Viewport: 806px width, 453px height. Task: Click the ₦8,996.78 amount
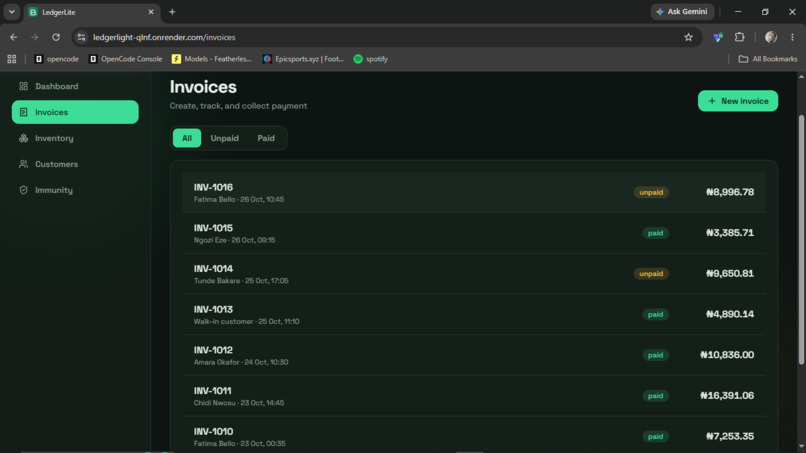pyautogui.click(x=730, y=192)
